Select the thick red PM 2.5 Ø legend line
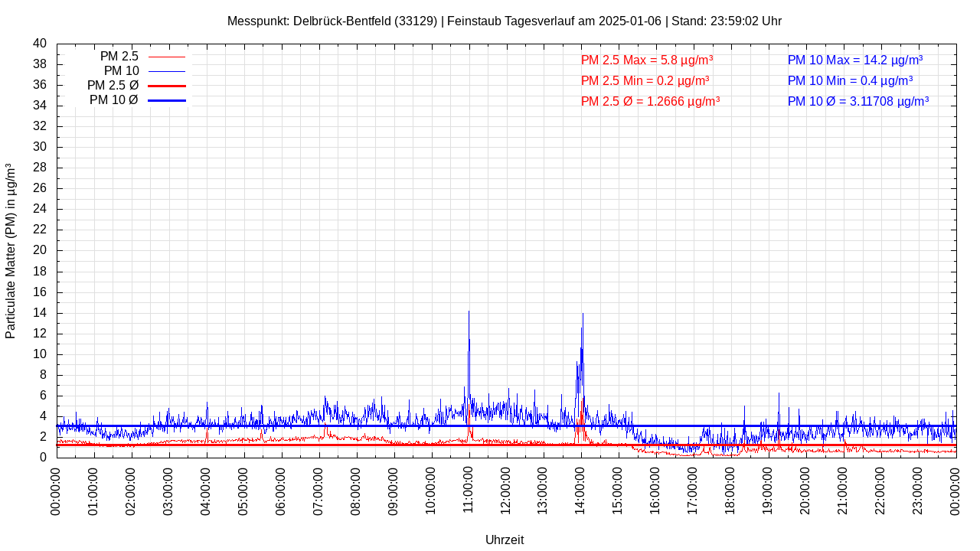Screen dimensions: 980x551 tap(167, 86)
